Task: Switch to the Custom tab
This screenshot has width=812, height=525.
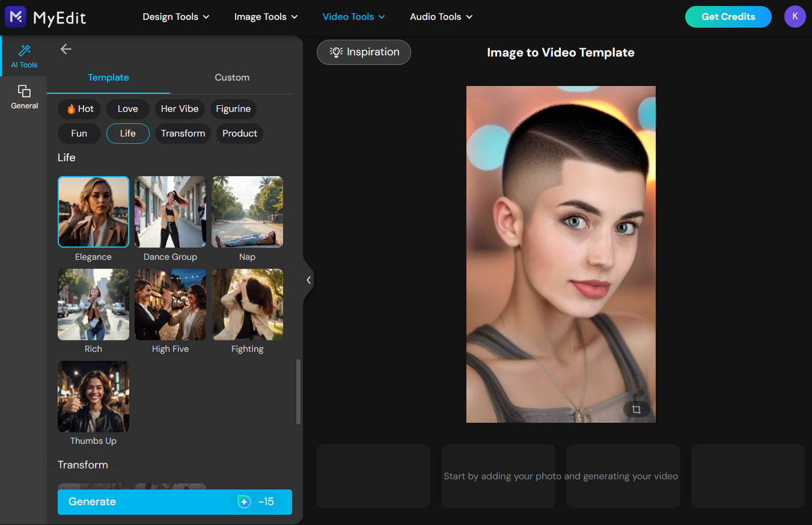Action: tap(232, 77)
